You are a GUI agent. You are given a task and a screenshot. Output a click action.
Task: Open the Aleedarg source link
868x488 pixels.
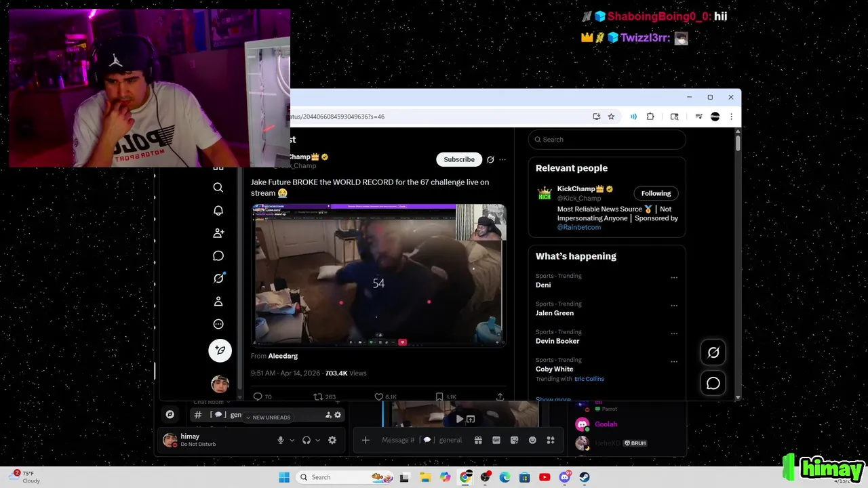click(283, 356)
